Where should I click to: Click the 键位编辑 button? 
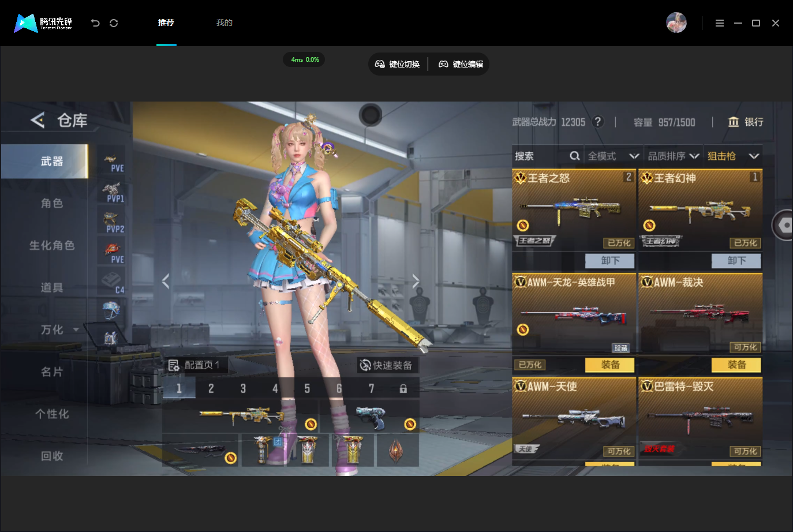point(461,64)
